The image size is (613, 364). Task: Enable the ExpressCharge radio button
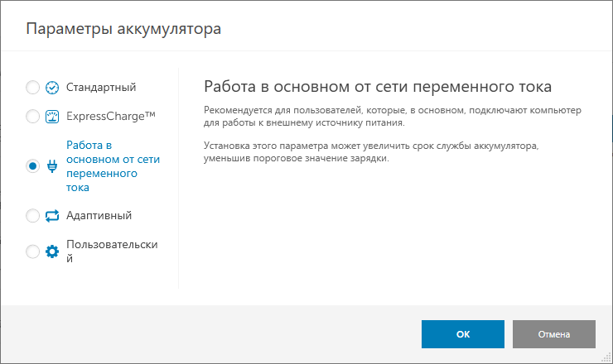tap(33, 117)
